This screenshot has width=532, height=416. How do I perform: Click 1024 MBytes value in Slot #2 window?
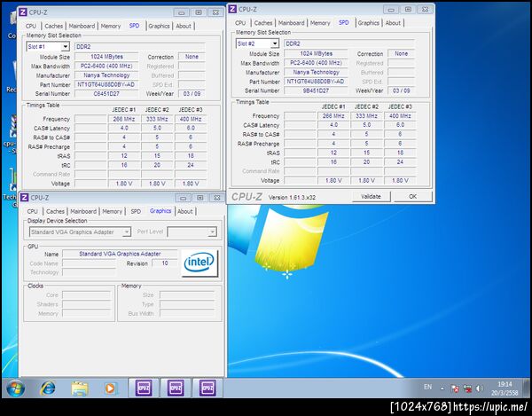coord(316,53)
